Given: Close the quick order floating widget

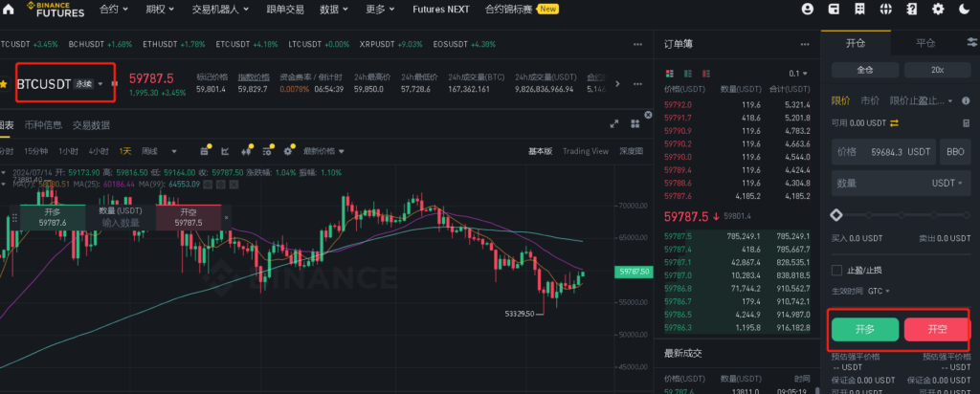Looking at the screenshot, I should click(x=226, y=217).
